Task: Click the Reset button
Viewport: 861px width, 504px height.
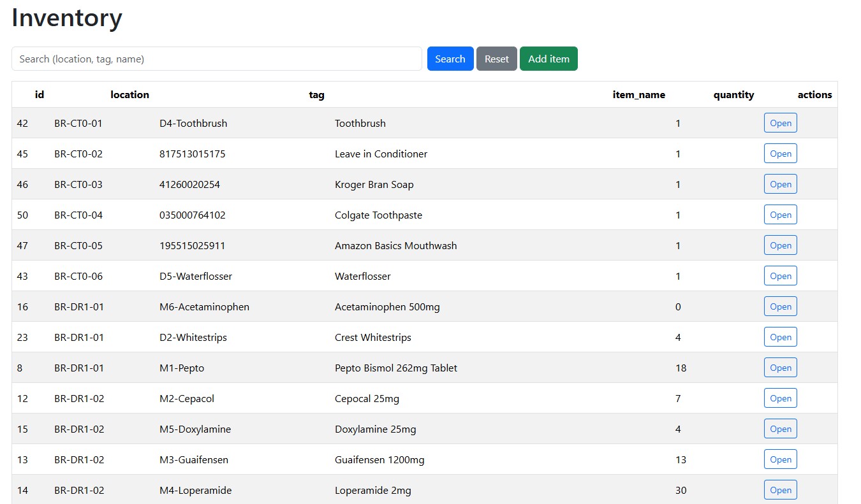Action: click(x=496, y=58)
